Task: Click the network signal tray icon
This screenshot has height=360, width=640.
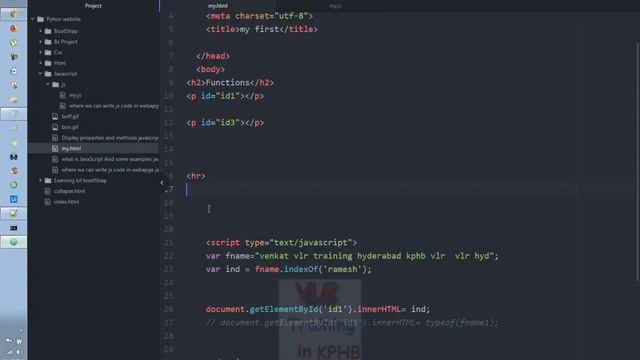Action: [x=9, y=352]
